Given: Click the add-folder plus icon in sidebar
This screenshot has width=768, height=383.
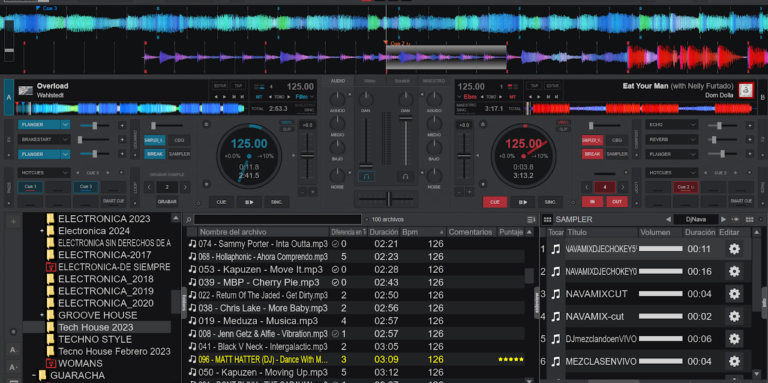Looking at the screenshot, I should coord(13,222).
